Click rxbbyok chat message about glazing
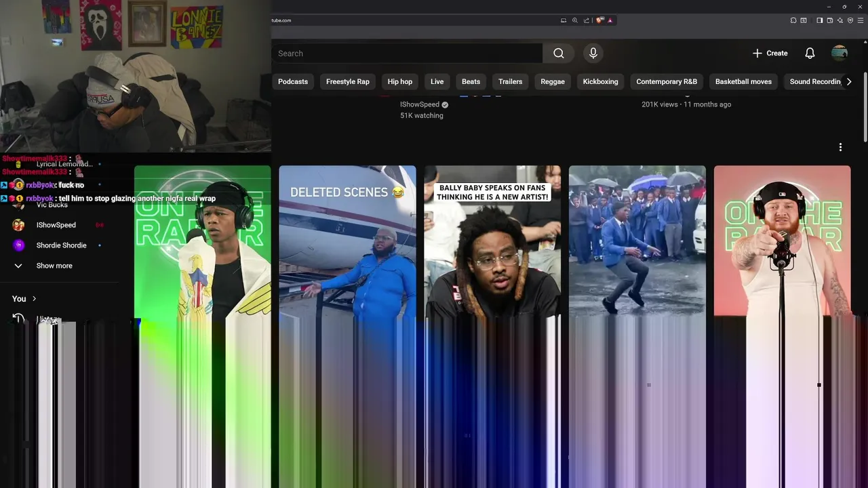The image size is (868, 488). point(108,199)
